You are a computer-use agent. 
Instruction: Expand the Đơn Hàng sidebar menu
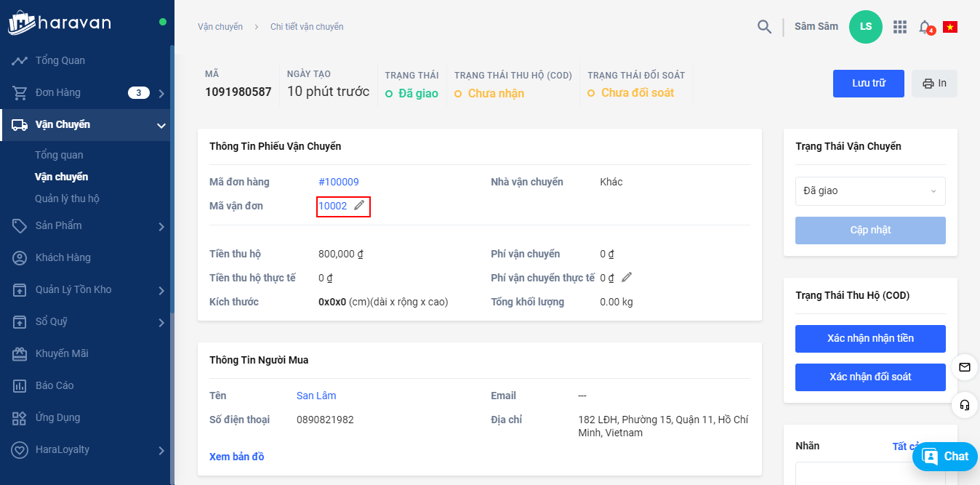(161, 93)
